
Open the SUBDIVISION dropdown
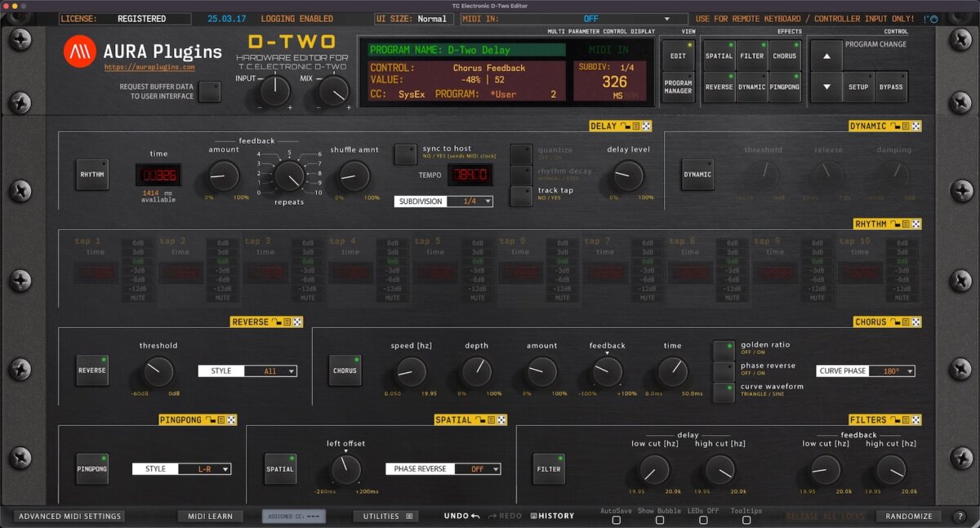(x=443, y=201)
